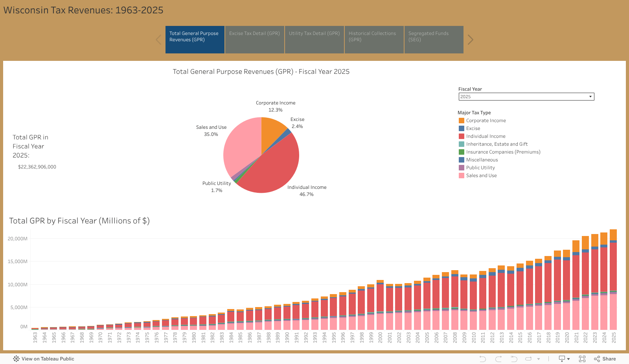Viewport: 629px width, 364px height.
Task: Click the View on Tableau Public link
Action: tap(48, 359)
